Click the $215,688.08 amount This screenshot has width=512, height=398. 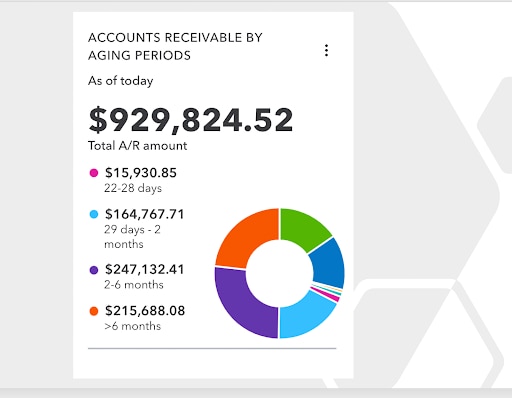pyautogui.click(x=145, y=311)
